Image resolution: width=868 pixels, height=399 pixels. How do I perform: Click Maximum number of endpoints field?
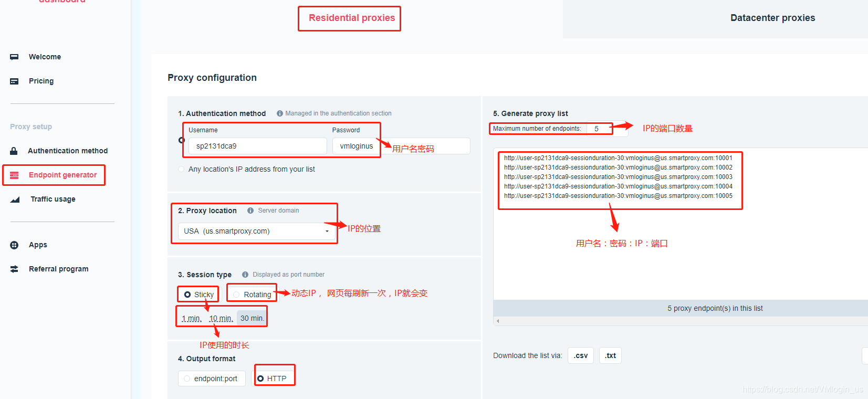[607, 129]
